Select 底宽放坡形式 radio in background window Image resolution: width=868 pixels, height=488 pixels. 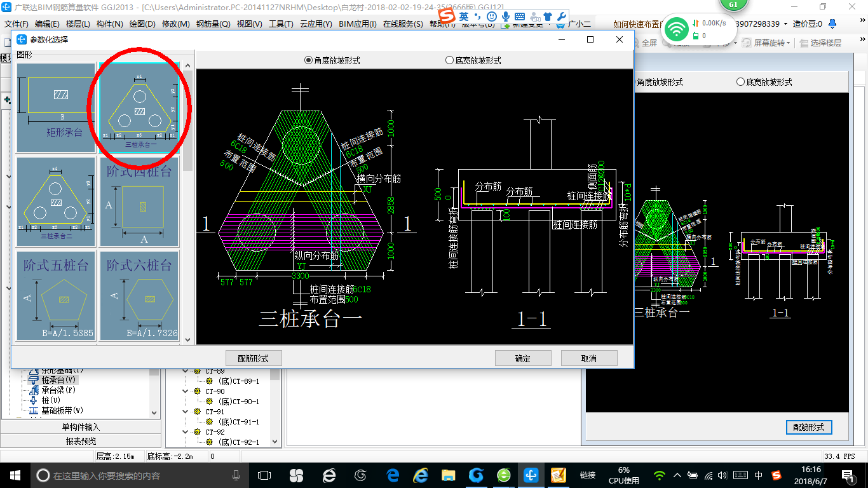764,82
